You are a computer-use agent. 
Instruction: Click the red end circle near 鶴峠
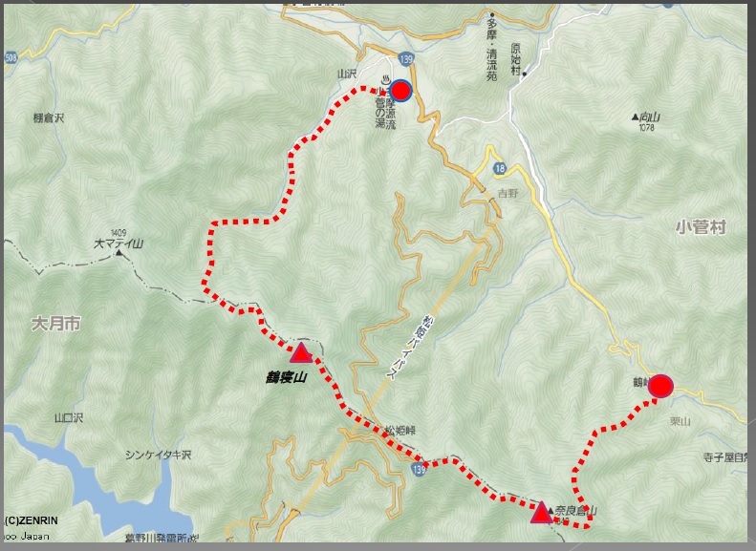pos(660,387)
